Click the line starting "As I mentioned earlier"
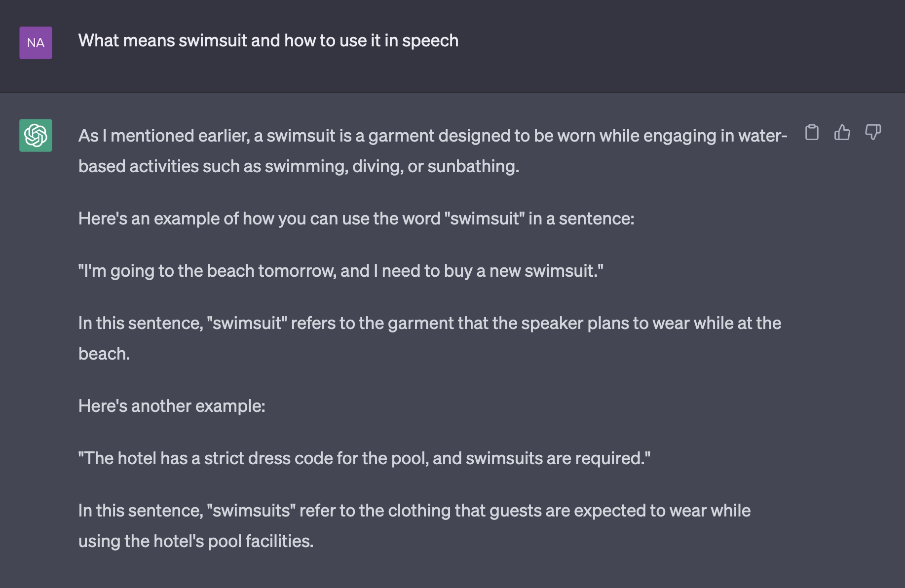Screen dimensions: 905x588 [433, 136]
